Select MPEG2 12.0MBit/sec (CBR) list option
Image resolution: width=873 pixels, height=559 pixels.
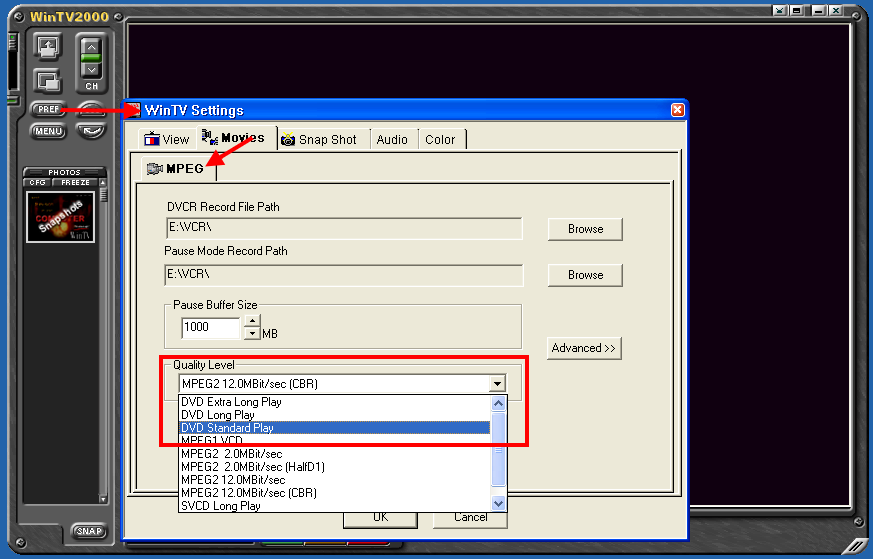pos(335,492)
